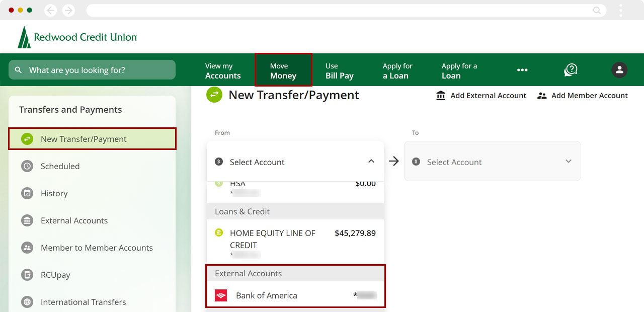Click the three-dot more menu icon
The image size is (644, 312).
(x=522, y=70)
